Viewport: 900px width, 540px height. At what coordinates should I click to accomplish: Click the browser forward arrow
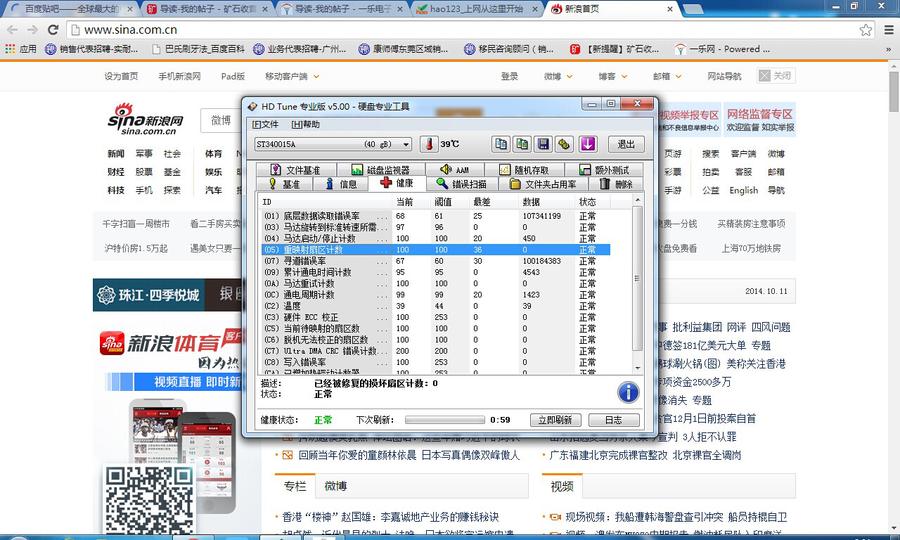(x=33, y=30)
